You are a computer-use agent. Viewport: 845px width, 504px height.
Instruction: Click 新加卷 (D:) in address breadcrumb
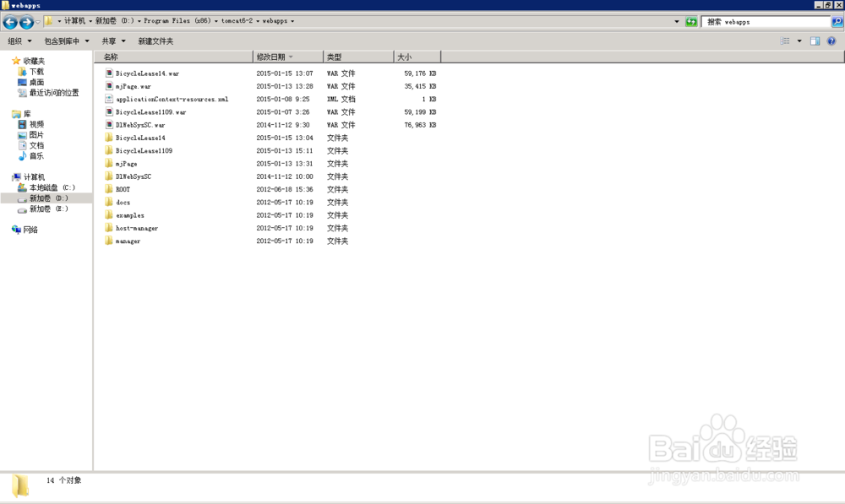(115, 21)
